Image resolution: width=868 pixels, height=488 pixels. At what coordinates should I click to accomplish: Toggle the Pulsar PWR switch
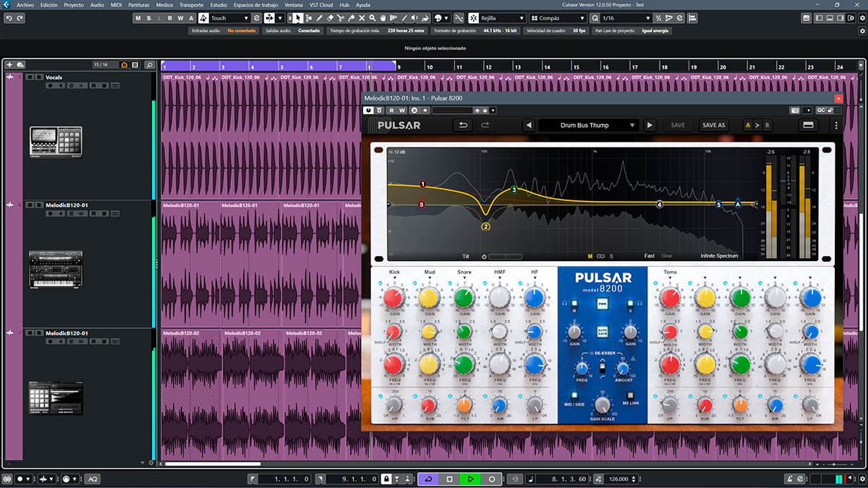click(x=603, y=305)
